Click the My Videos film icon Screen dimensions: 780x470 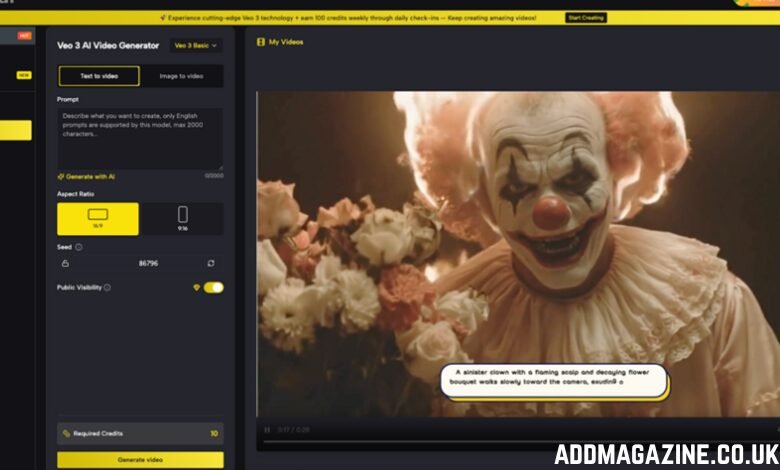(x=261, y=42)
